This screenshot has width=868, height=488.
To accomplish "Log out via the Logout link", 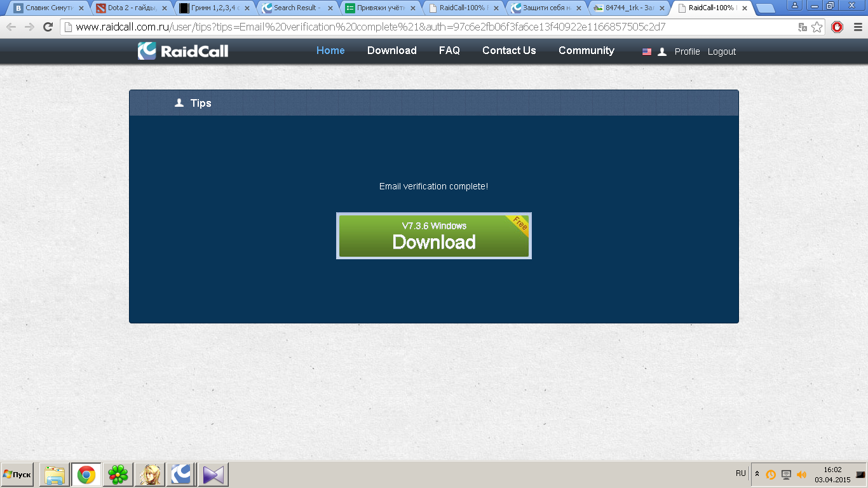I will (722, 52).
